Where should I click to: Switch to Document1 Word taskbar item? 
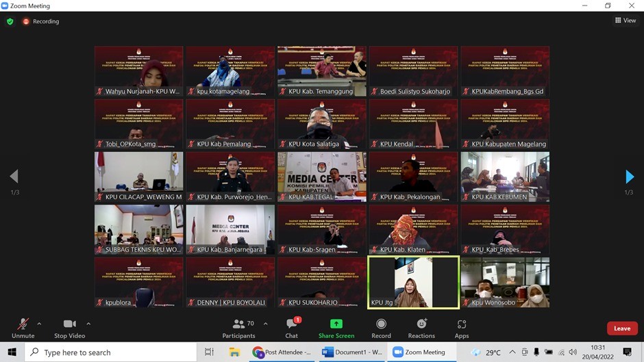351,352
